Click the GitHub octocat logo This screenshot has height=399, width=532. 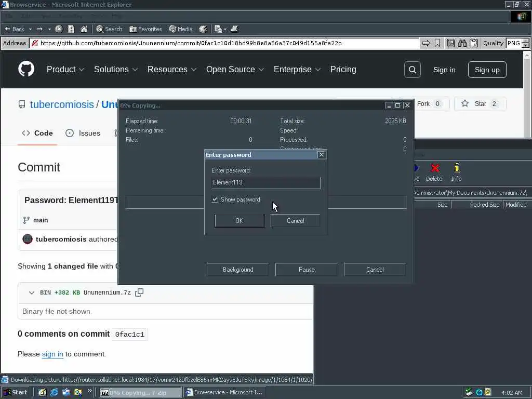(26, 69)
